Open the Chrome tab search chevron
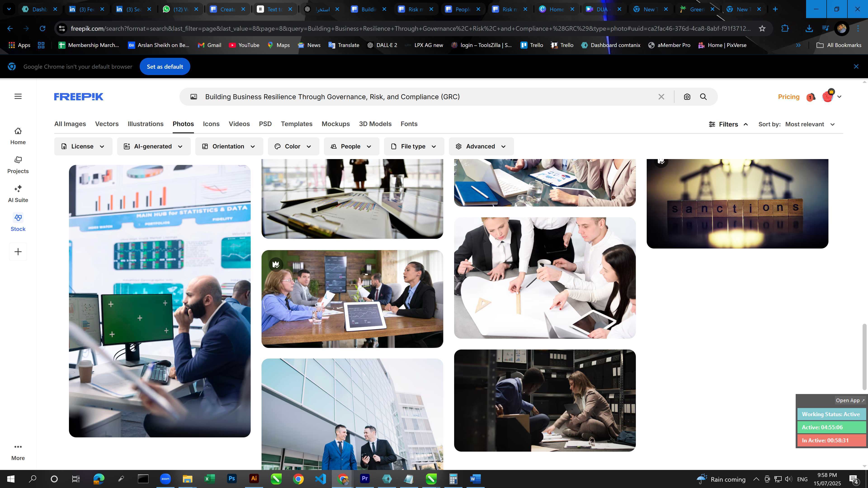The width and height of the screenshot is (868, 488). click(9, 9)
